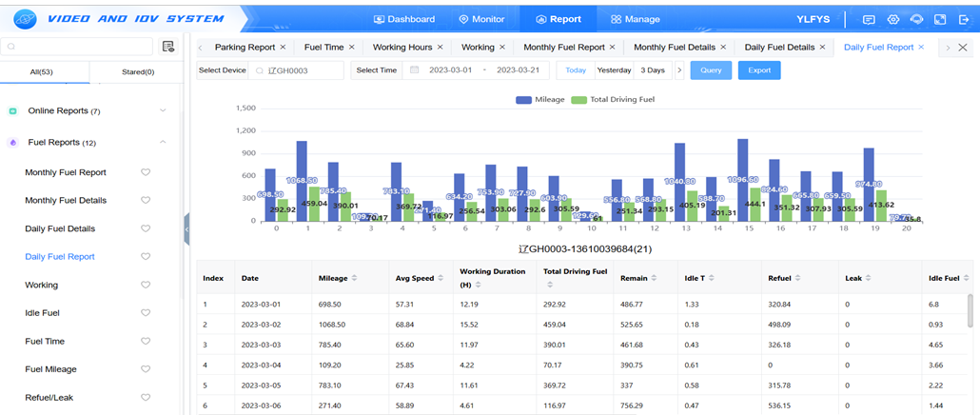The width and height of the screenshot is (980, 415).
Task: Favorite the Refuel/Leak item
Action: click(146, 398)
